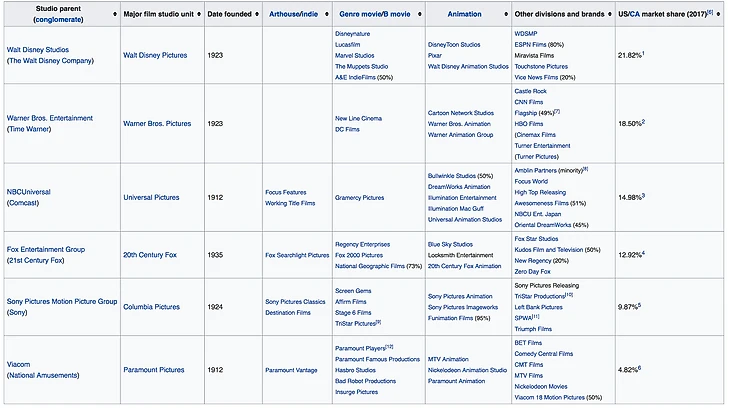Open the HBO Films link
Viewport: 730px width, 408px height.
[528, 124]
